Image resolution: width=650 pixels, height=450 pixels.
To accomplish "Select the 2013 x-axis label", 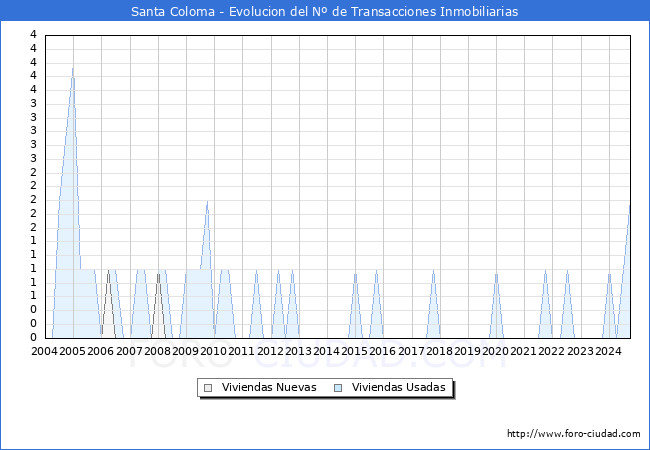I will (x=298, y=351).
